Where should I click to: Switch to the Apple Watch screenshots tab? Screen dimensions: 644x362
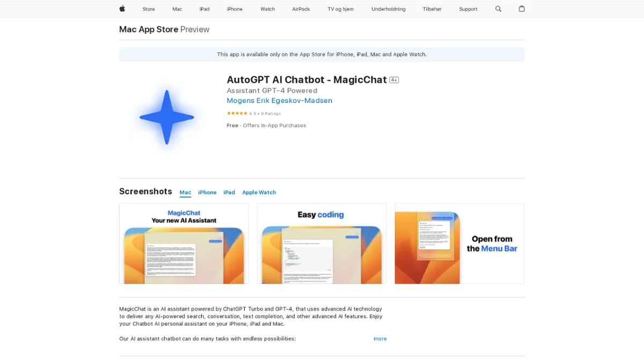point(259,193)
